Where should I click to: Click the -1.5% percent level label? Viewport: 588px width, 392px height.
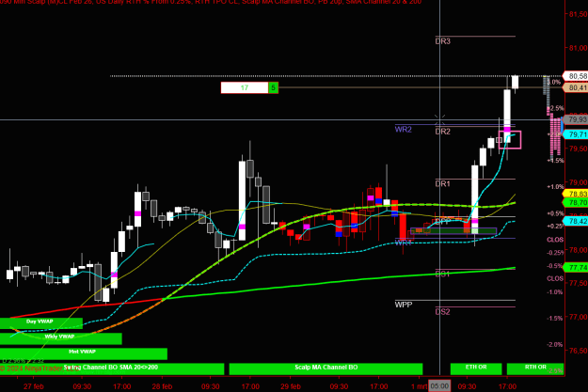(555, 318)
